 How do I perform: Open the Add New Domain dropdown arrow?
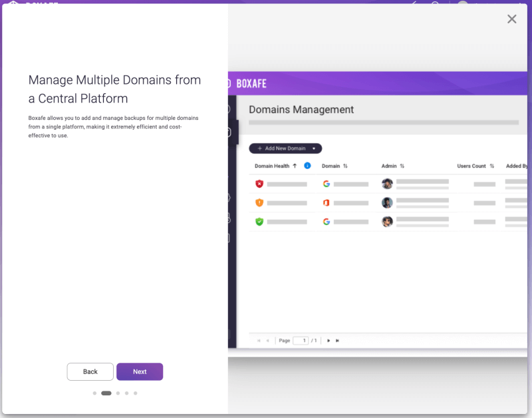coord(314,148)
